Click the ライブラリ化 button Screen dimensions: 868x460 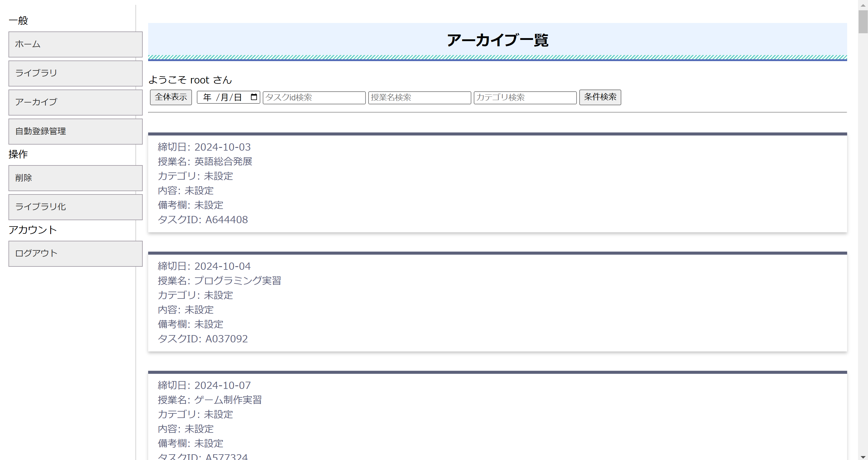[x=76, y=207]
